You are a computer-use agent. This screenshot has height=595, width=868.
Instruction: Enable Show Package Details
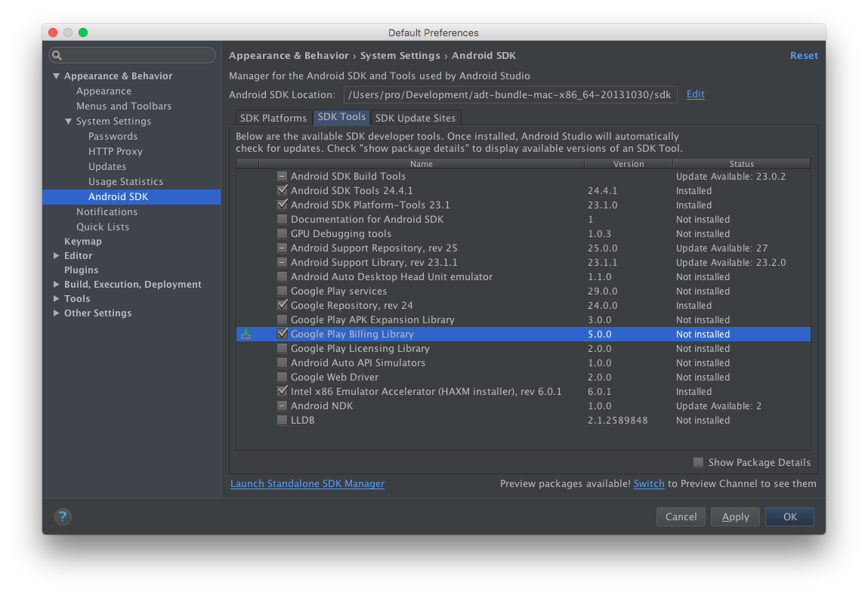click(x=699, y=462)
